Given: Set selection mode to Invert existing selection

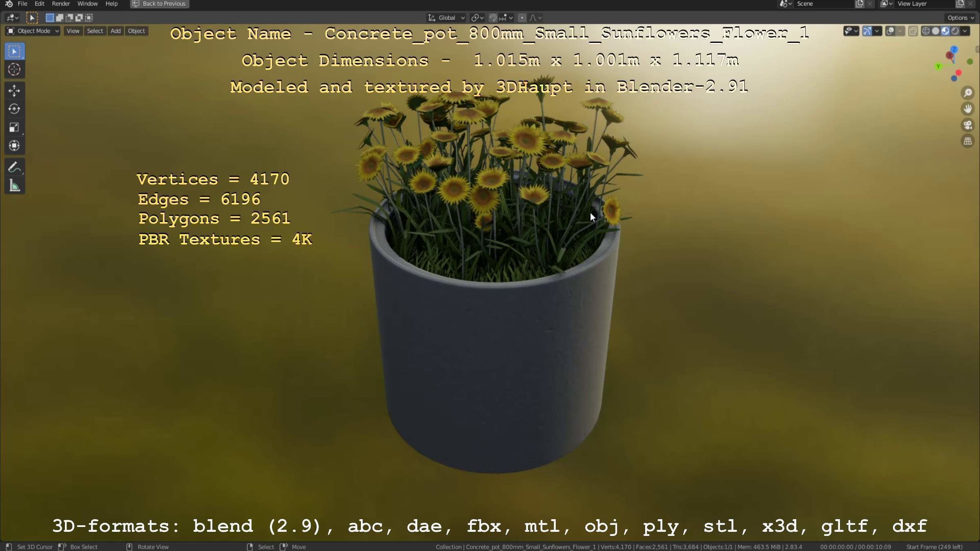Looking at the screenshot, I should click(79, 18).
